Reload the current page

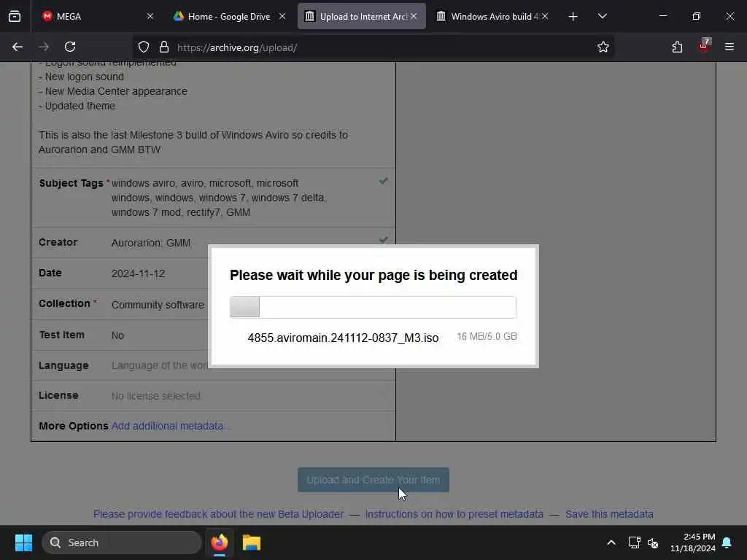click(x=70, y=47)
